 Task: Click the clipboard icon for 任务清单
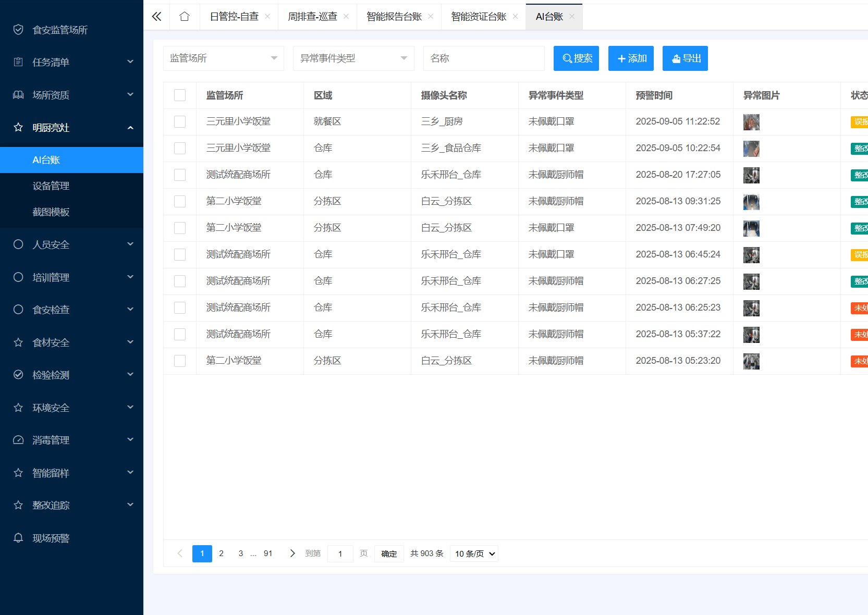pyautogui.click(x=18, y=62)
